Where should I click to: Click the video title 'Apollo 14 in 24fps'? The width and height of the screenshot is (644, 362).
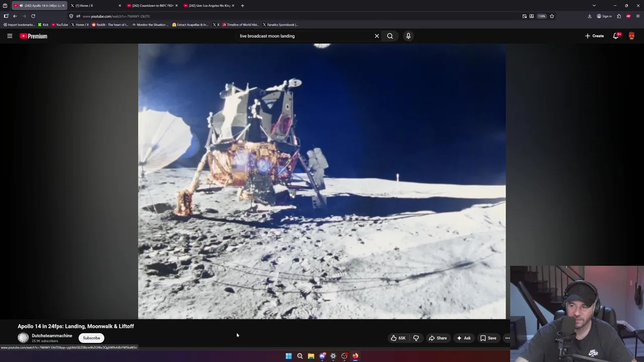[75, 326]
